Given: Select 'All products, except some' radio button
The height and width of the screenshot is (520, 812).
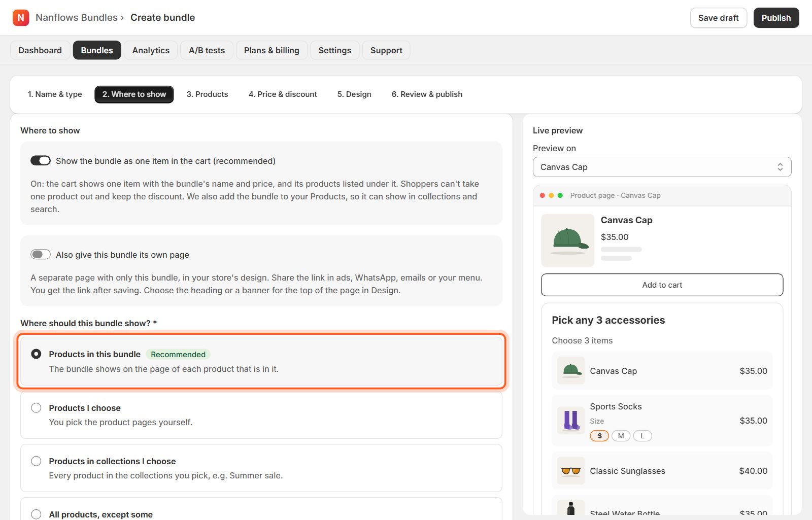Looking at the screenshot, I should point(36,514).
